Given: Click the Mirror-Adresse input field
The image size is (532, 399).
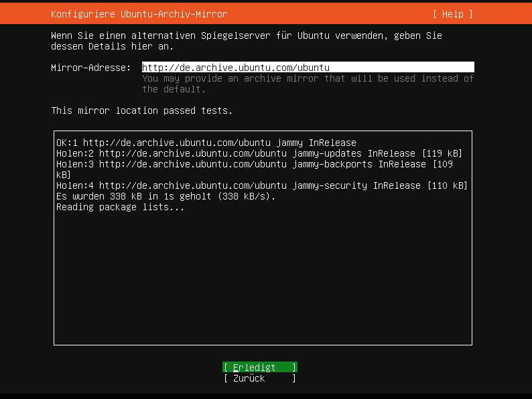Looking at the screenshot, I should coord(308,67).
